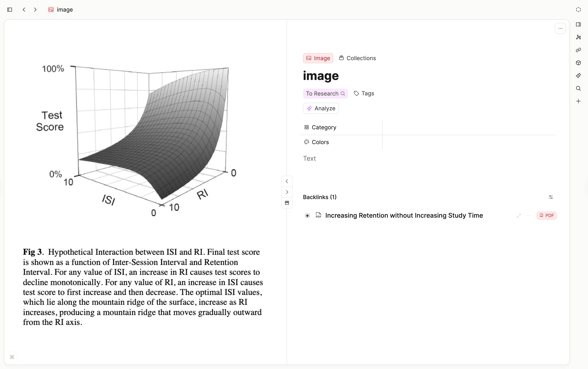Click the capture selection icon top right
This screenshot has width=588, height=369.
tap(578, 10)
